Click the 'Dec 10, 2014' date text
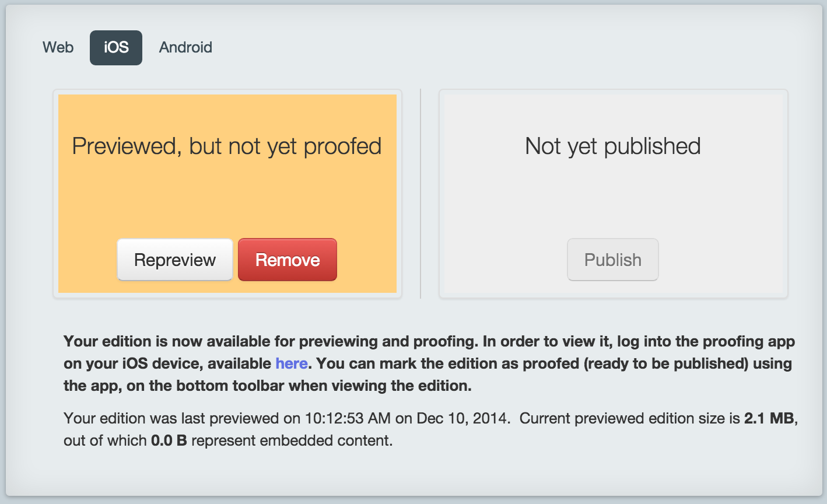The image size is (827, 504). pos(462,418)
